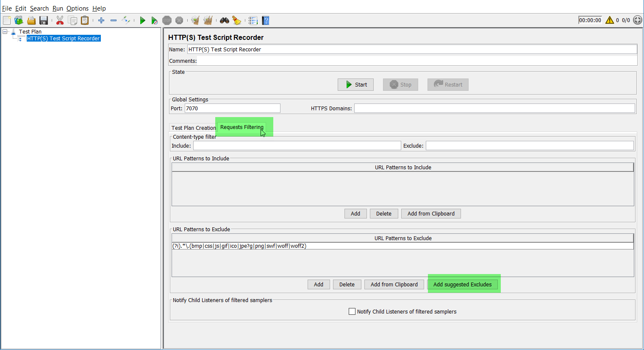Click the Port field showing 7070
Screen dimensions: 644x350
click(232, 108)
